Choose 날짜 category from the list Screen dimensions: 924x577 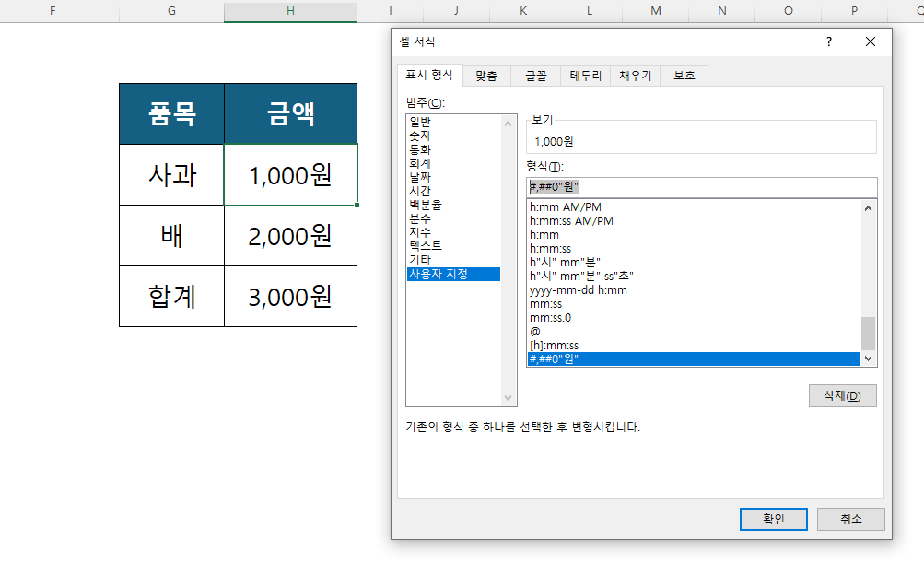[x=420, y=177]
